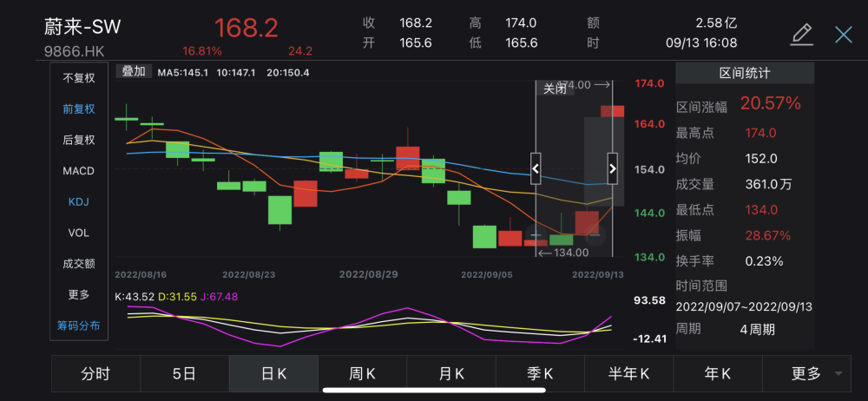Click the right range handle arrow
868x401 pixels.
click(x=612, y=168)
